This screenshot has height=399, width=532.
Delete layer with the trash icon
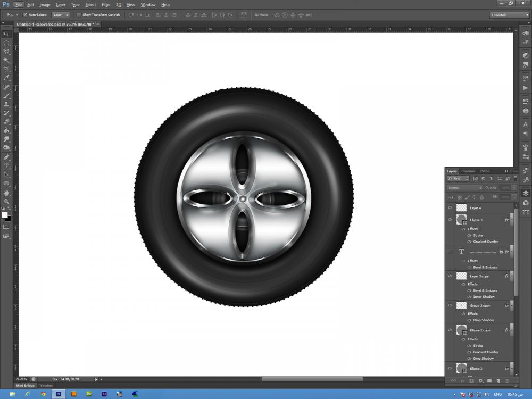click(x=507, y=381)
